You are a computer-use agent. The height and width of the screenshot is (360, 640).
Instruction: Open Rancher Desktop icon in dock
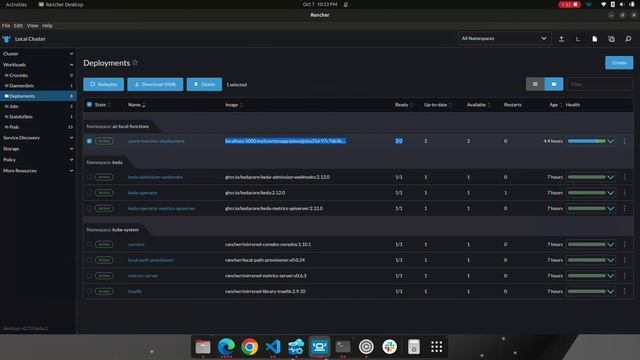[319, 347]
